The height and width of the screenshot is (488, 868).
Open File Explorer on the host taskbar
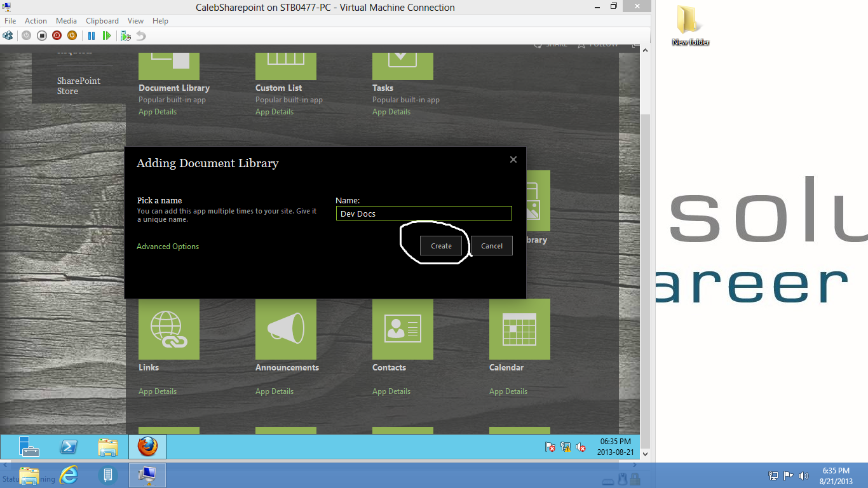pyautogui.click(x=29, y=475)
